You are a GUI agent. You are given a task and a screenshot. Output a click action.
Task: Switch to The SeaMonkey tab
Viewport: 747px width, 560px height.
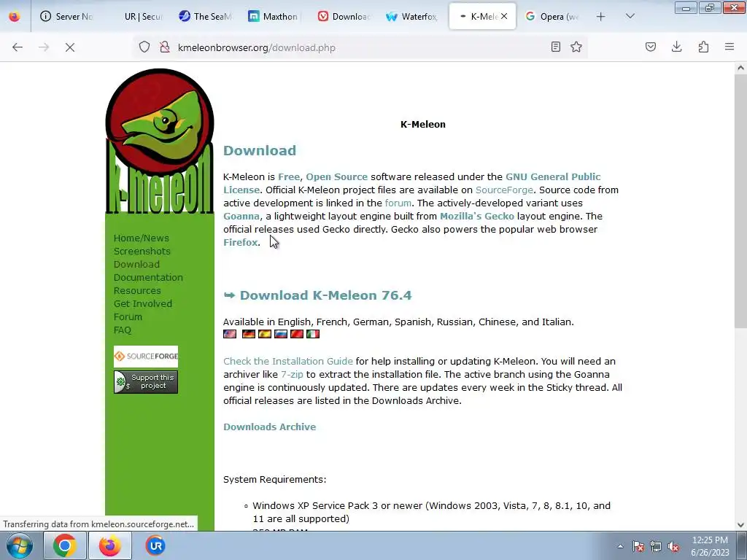pyautogui.click(x=205, y=16)
